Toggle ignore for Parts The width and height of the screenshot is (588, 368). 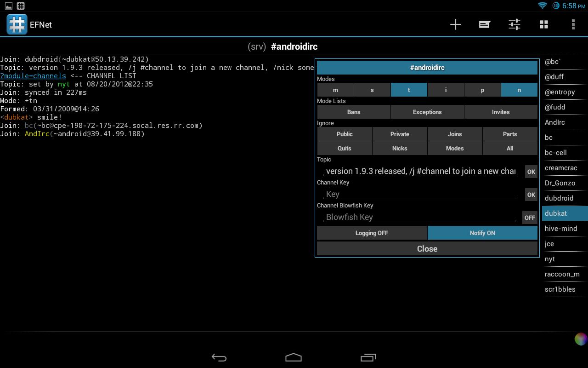(510, 134)
